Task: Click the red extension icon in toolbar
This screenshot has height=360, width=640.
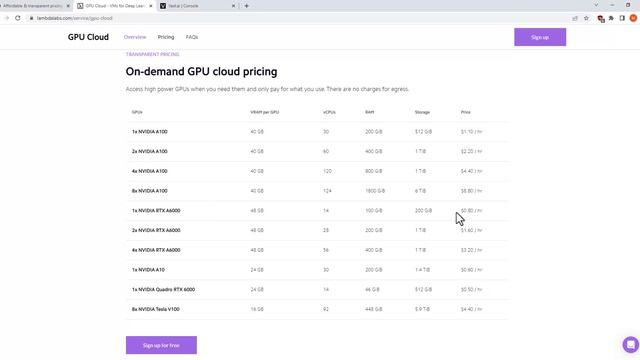Action: 600,18
